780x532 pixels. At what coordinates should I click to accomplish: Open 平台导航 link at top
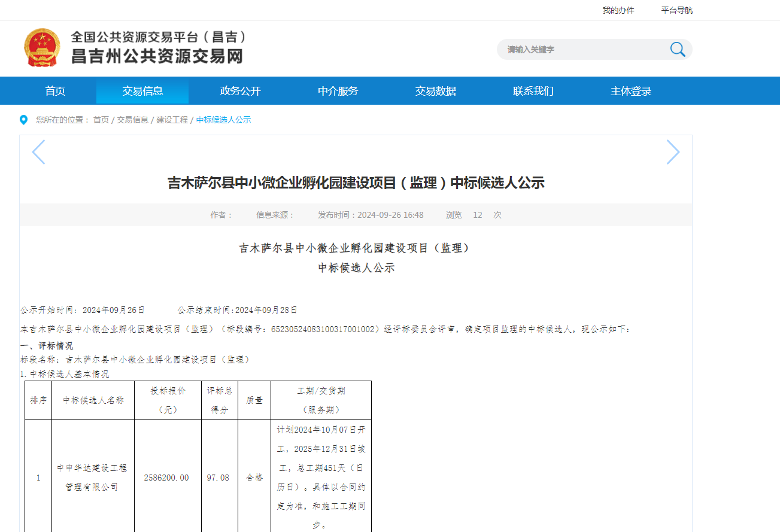tap(676, 10)
